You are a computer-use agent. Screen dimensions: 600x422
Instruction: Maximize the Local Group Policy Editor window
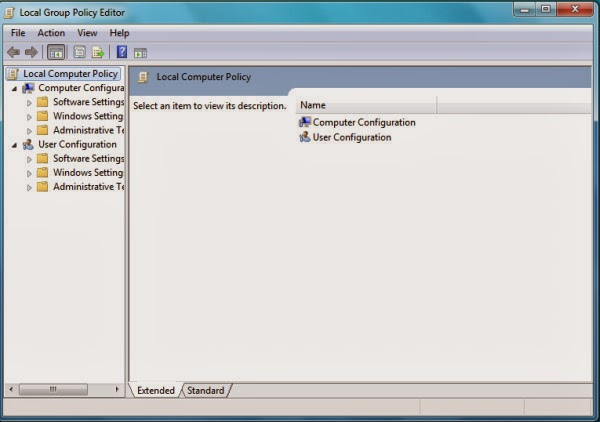point(546,10)
